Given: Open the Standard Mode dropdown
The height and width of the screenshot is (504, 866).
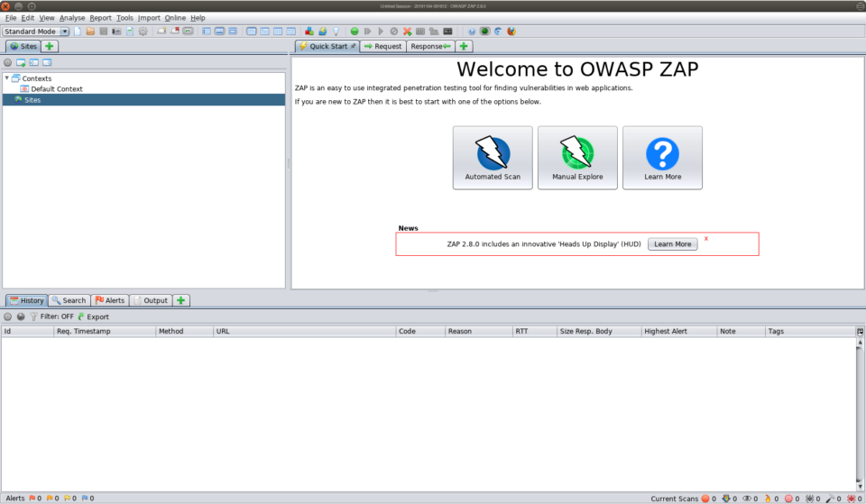Looking at the screenshot, I should pos(36,32).
